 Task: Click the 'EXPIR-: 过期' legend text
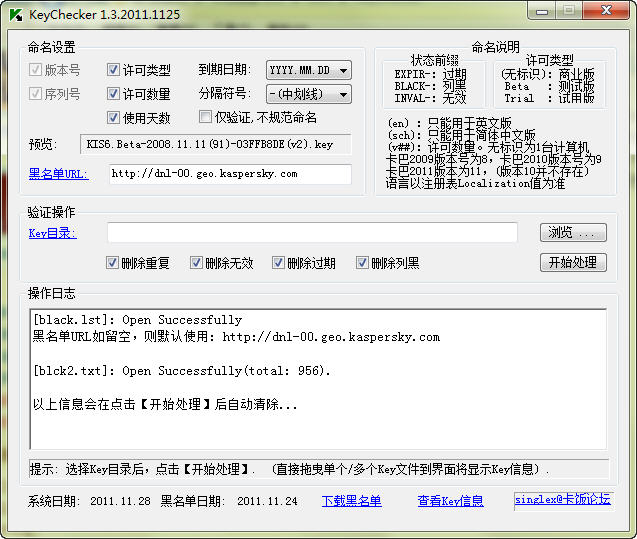430,74
